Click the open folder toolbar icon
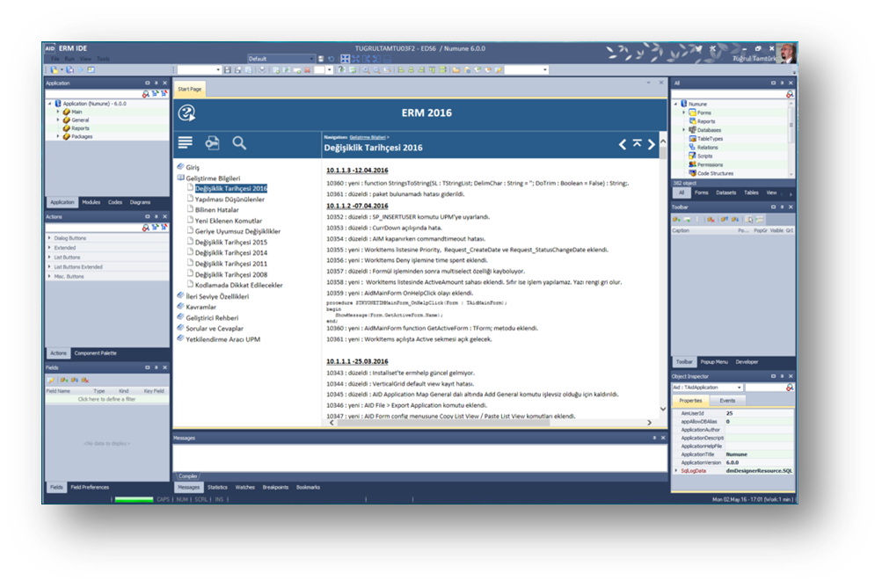Viewport: 882px width, 588px height. [x=456, y=69]
